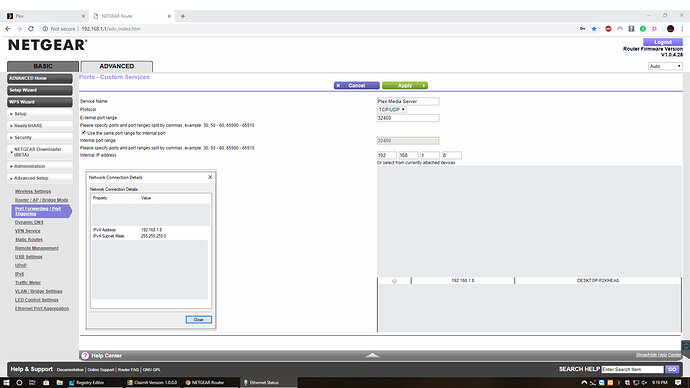
Task: Open LED Control Settings link
Action: coord(37,300)
